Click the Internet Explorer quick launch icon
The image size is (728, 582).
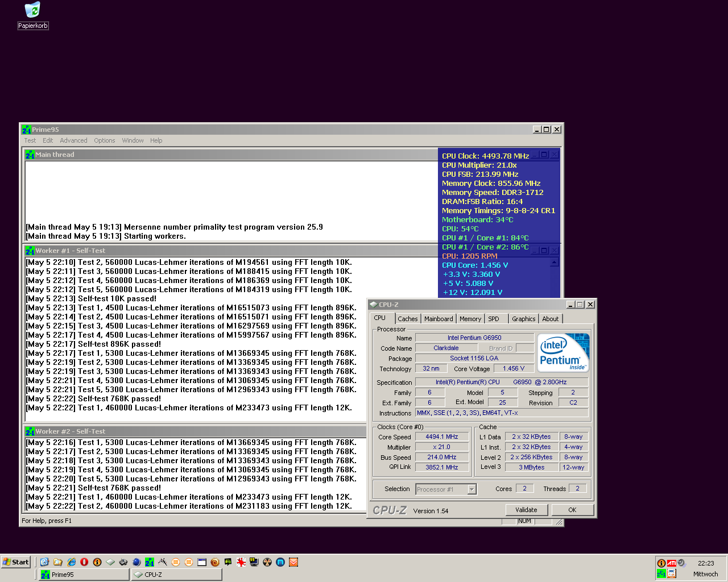tap(71, 562)
